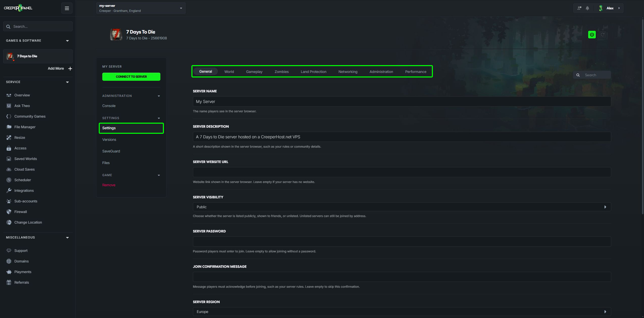Open Community Games
The image size is (644, 318).
pos(30,116)
